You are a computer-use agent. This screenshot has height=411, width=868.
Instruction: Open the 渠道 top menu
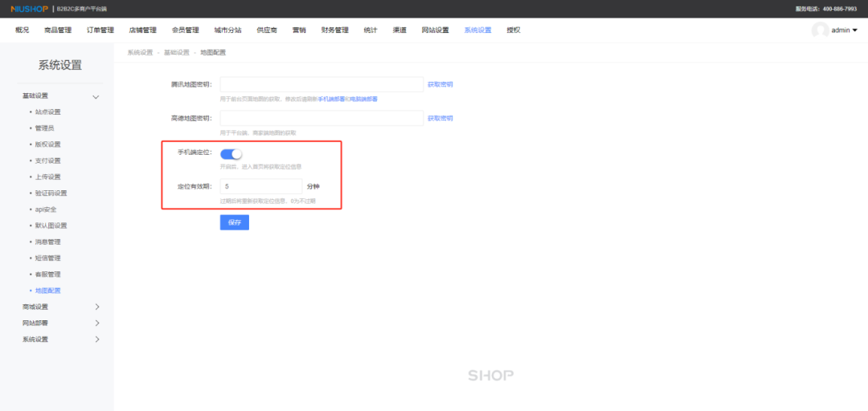coord(399,31)
